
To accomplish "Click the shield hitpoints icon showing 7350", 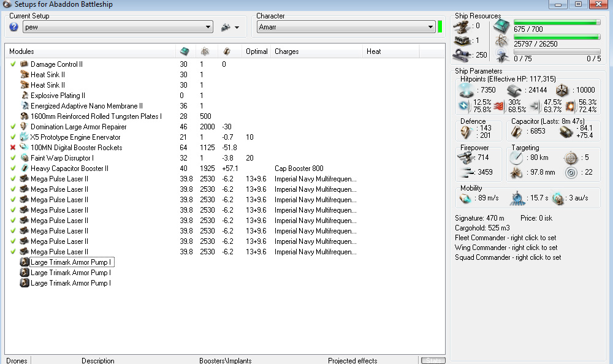I will point(466,90).
